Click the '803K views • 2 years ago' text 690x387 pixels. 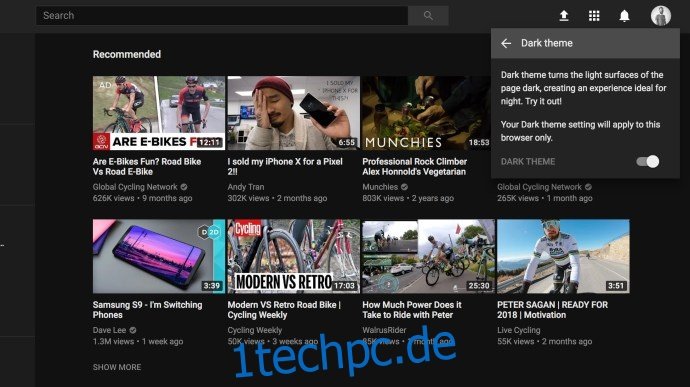[408, 198]
